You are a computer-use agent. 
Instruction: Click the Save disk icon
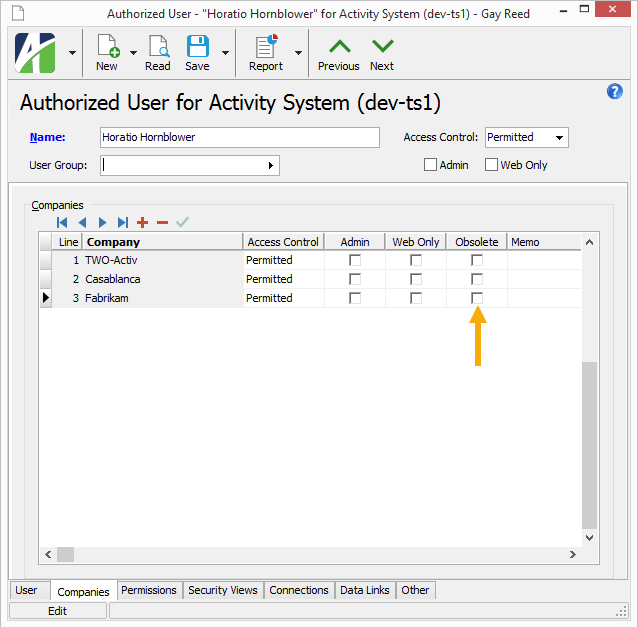point(198,46)
